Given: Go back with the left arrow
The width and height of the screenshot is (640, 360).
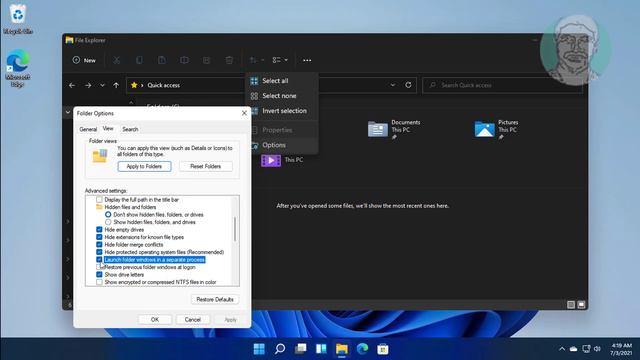Looking at the screenshot, I should (x=72, y=85).
